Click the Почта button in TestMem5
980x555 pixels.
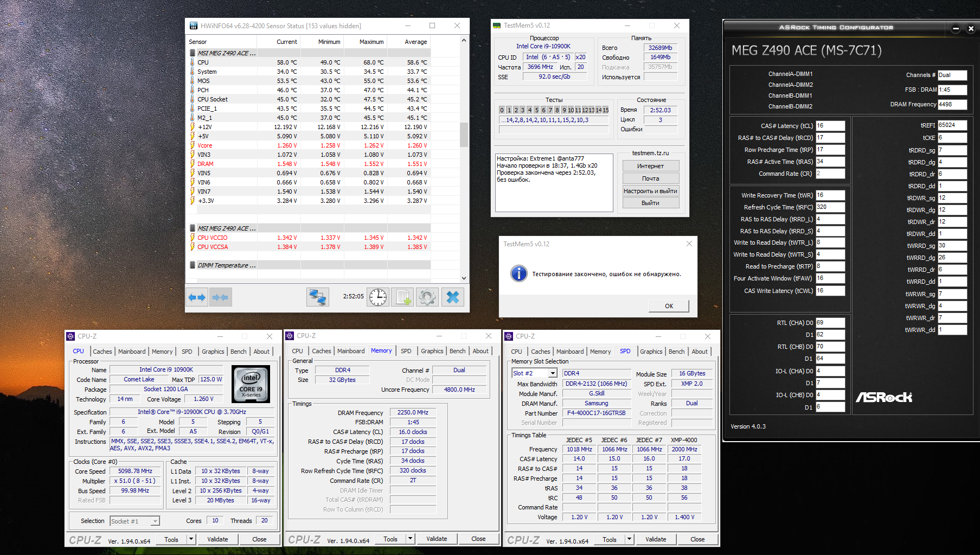(650, 178)
